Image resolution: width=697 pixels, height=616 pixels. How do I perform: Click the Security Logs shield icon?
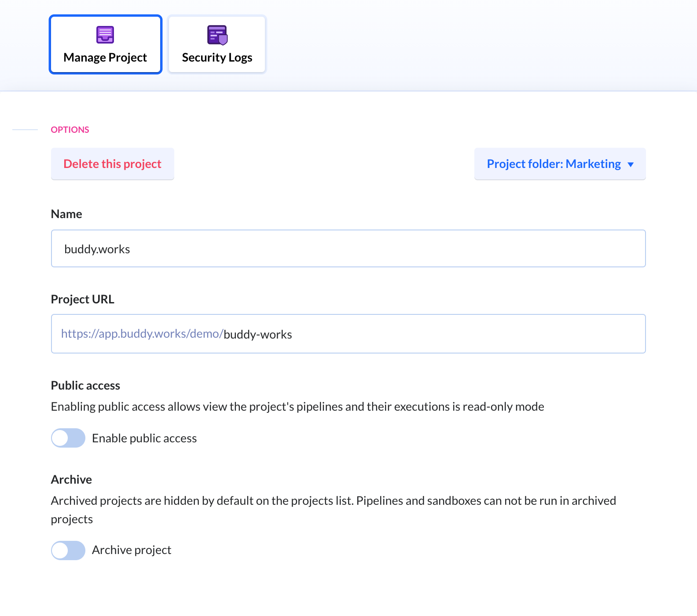pyautogui.click(x=217, y=35)
